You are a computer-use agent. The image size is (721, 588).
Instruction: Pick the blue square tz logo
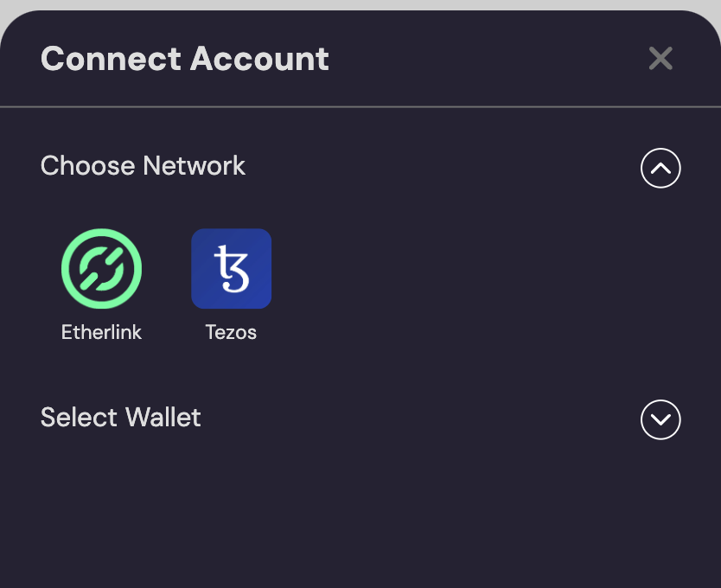coord(231,269)
